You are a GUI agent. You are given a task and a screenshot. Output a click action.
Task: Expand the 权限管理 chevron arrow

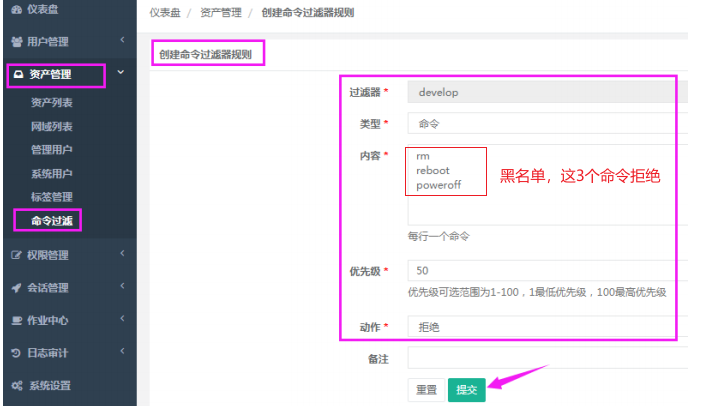point(122,253)
